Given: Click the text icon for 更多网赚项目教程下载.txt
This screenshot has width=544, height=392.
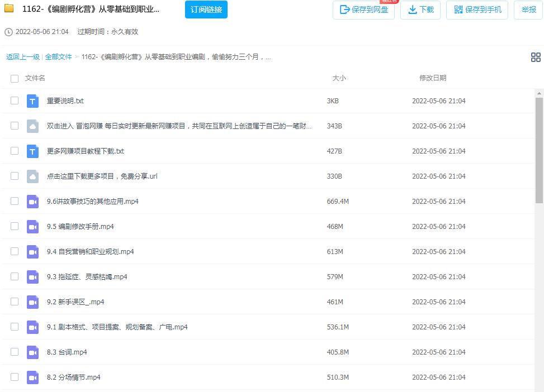Looking at the screenshot, I should click(32, 151).
